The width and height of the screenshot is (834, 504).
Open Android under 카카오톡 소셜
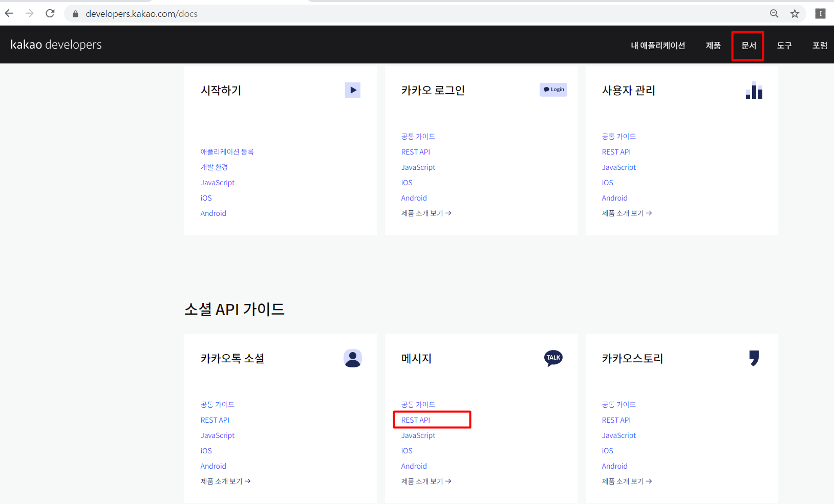(213, 466)
